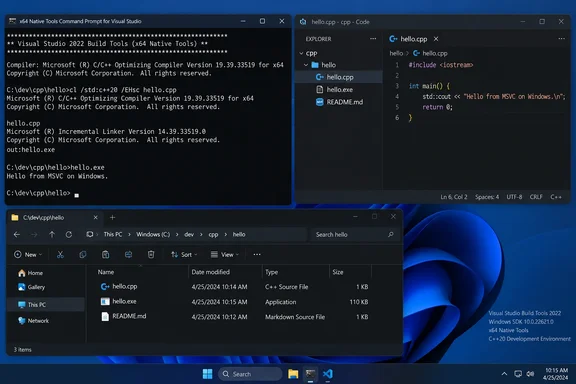Add a new File Explorer tab with plus
Image resolution: width=576 pixels, height=384 pixels.
(112, 218)
